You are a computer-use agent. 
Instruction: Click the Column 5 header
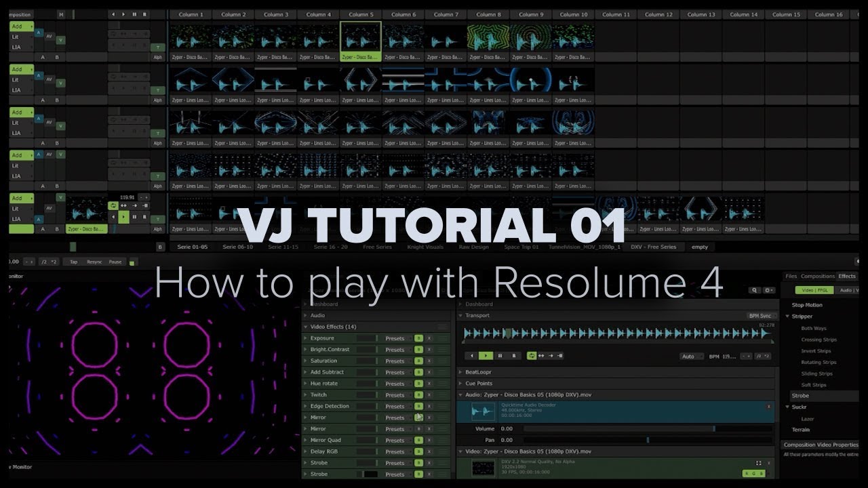point(361,14)
